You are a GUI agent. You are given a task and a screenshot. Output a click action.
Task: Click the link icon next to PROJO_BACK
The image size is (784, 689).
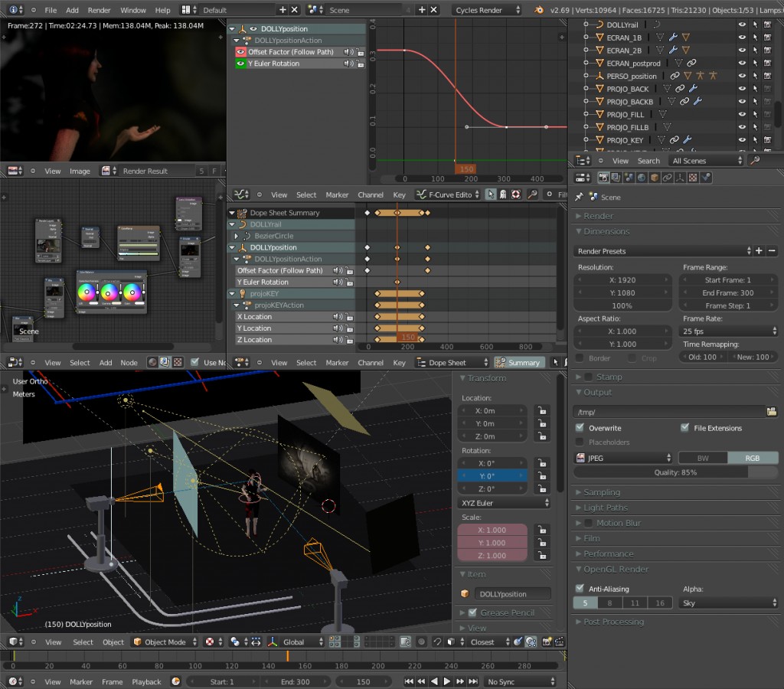click(x=680, y=89)
